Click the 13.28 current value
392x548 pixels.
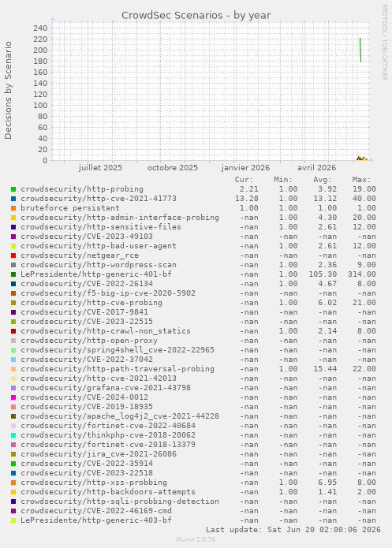click(x=247, y=199)
